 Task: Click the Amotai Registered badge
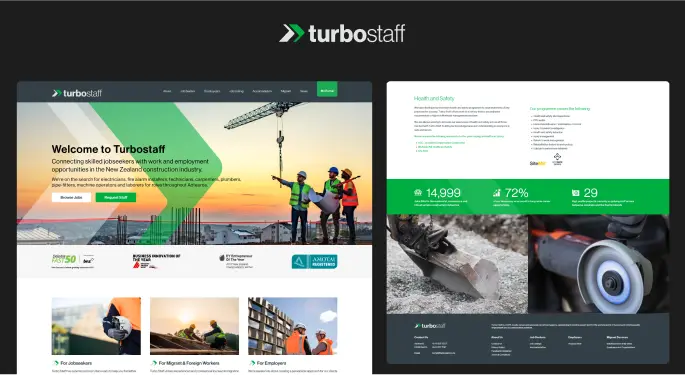point(315,261)
